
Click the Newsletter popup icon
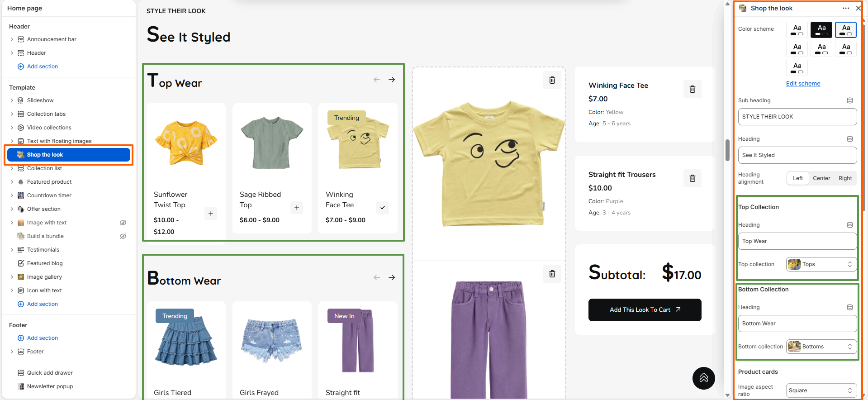(x=20, y=386)
